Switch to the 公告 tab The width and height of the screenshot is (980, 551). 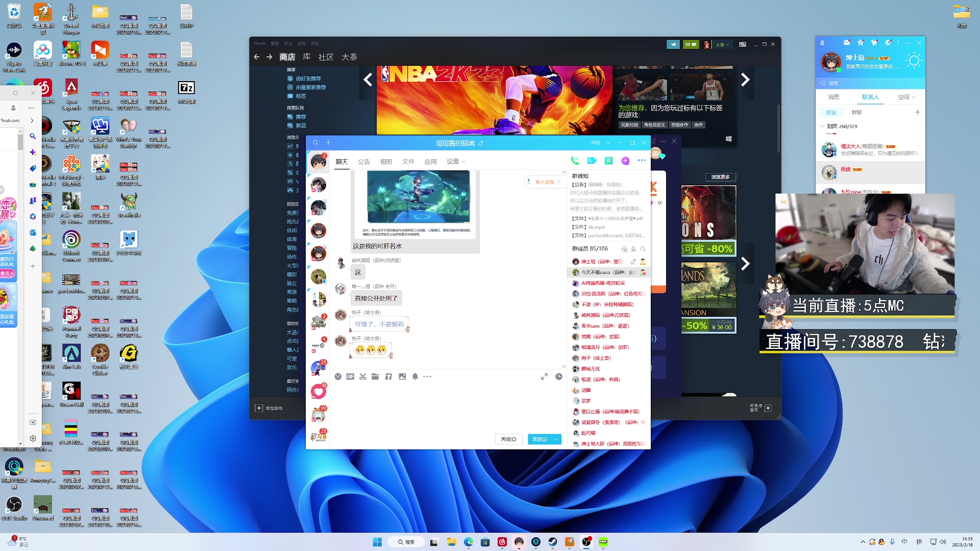[364, 162]
